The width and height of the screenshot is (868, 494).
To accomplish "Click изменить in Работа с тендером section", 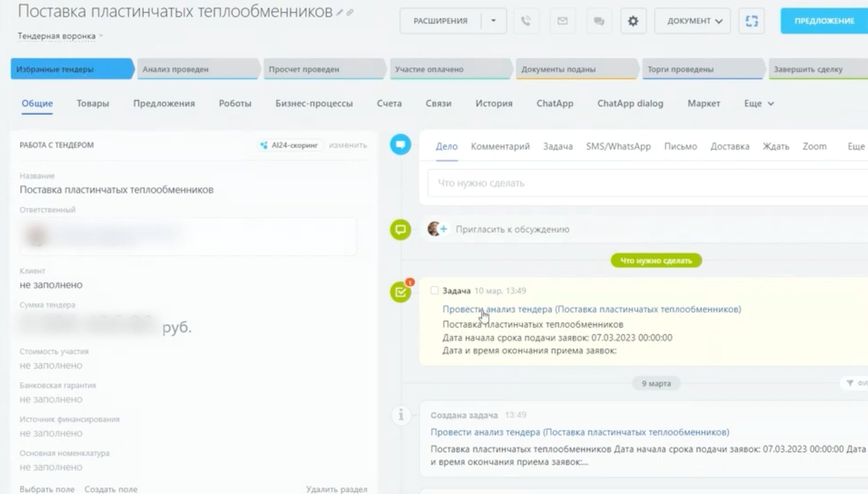I will (348, 145).
